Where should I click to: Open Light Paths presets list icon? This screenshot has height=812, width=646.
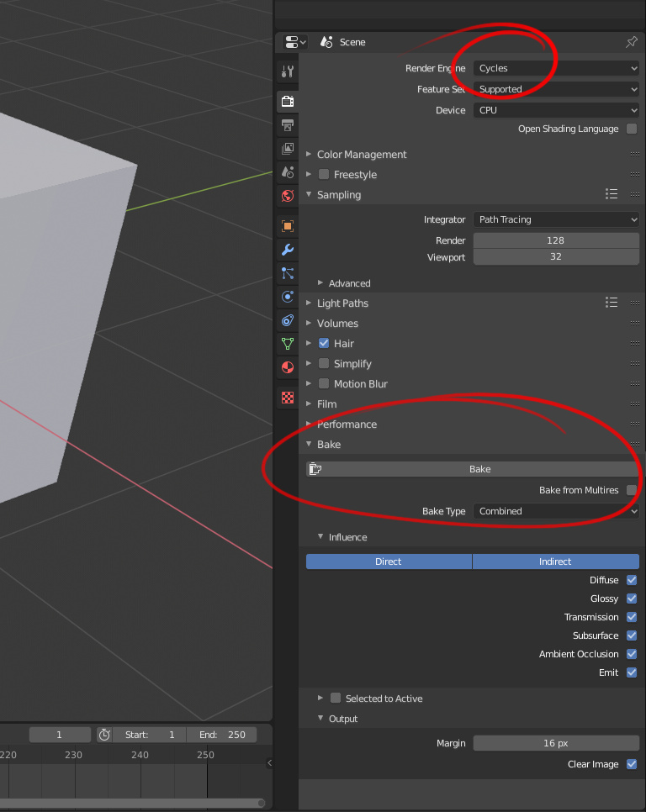pyautogui.click(x=612, y=303)
